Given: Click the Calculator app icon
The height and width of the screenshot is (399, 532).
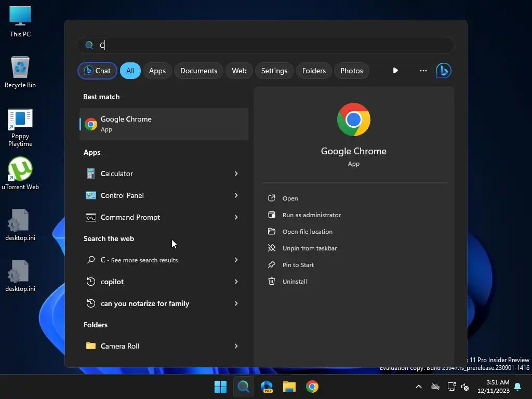Looking at the screenshot, I should point(90,174).
